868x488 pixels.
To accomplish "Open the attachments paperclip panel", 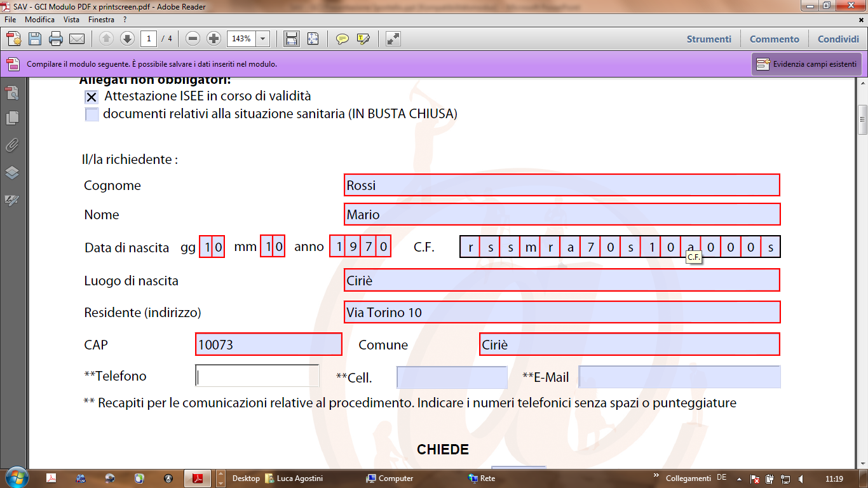I will coord(11,146).
